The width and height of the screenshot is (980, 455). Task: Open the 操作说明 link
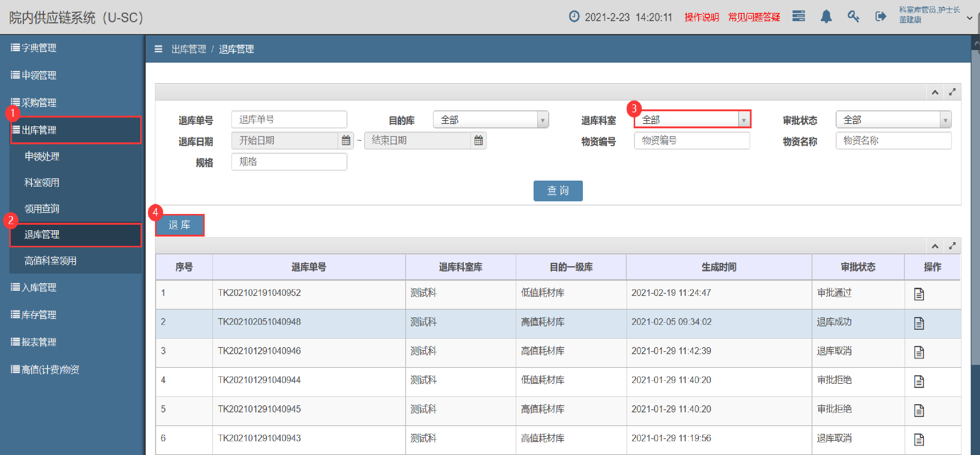coord(702,17)
